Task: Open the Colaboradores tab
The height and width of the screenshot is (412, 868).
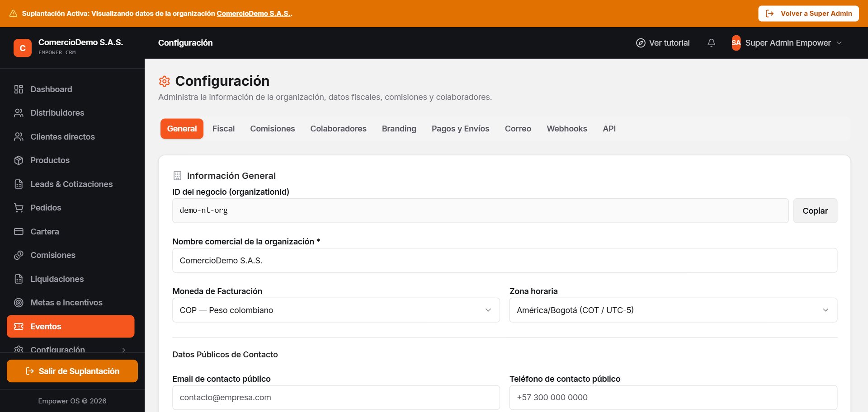Action: pyautogui.click(x=338, y=129)
